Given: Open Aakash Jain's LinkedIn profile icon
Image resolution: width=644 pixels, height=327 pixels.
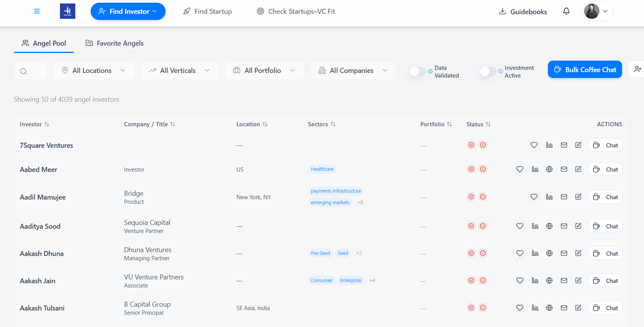Looking at the screenshot, I should pos(535,281).
